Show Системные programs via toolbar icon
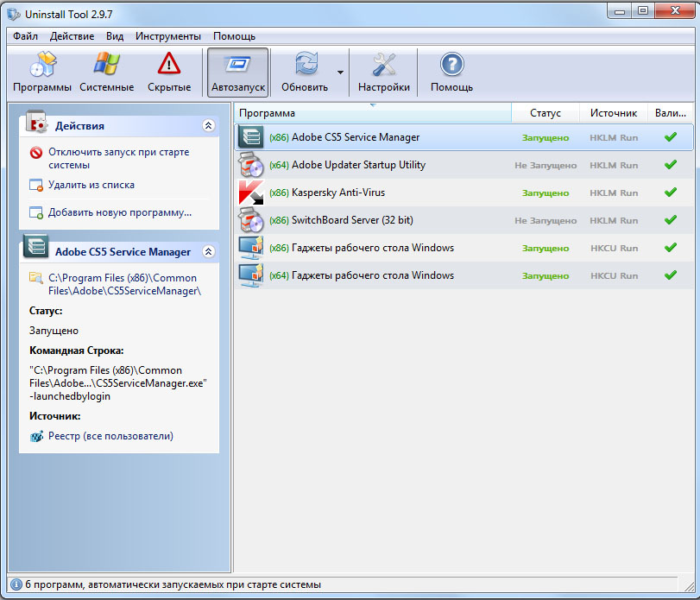This screenshot has height=600, width=700. click(107, 73)
